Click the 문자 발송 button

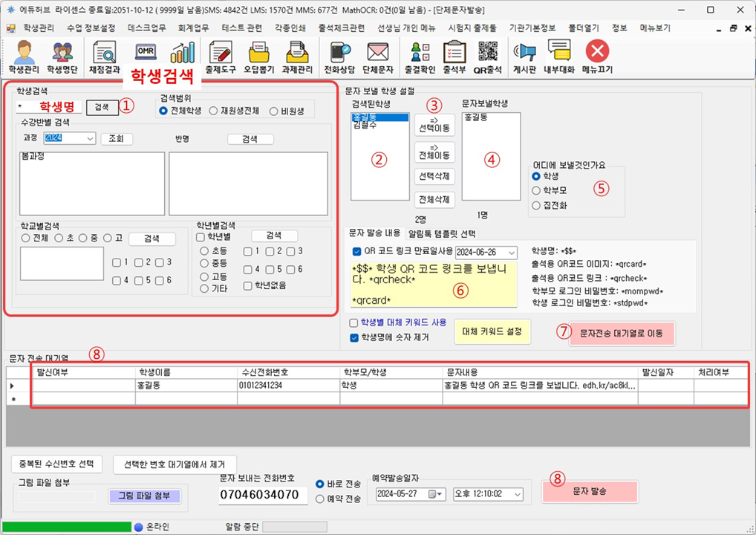coord(589,492)
